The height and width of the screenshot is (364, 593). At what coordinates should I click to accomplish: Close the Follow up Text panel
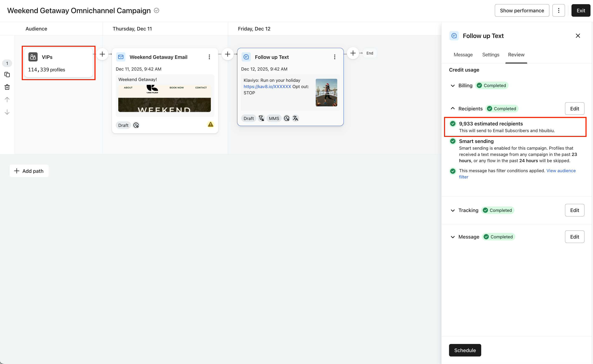(x=577, y=36)
